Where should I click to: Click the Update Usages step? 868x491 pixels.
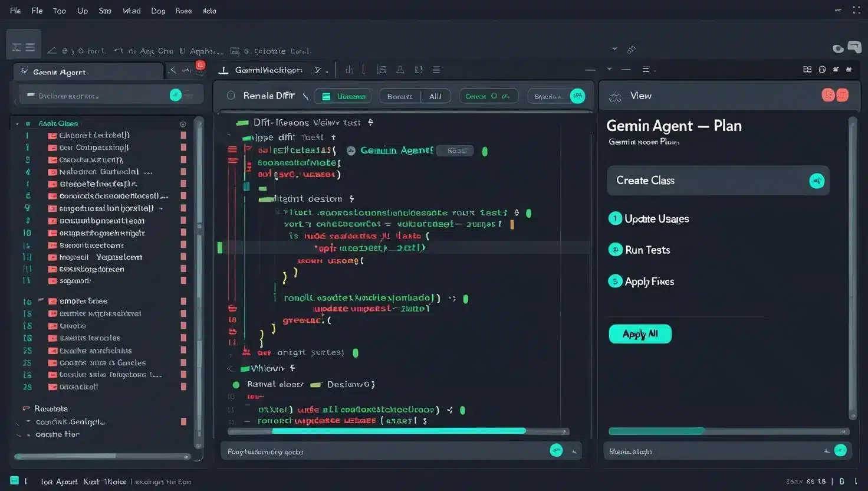tap(657, 219)
